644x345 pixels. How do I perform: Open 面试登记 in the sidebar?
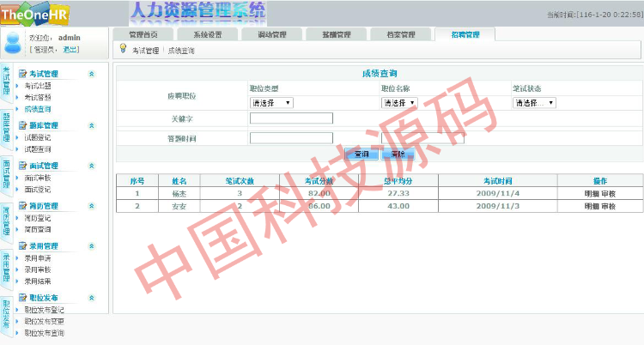[38, 189]
